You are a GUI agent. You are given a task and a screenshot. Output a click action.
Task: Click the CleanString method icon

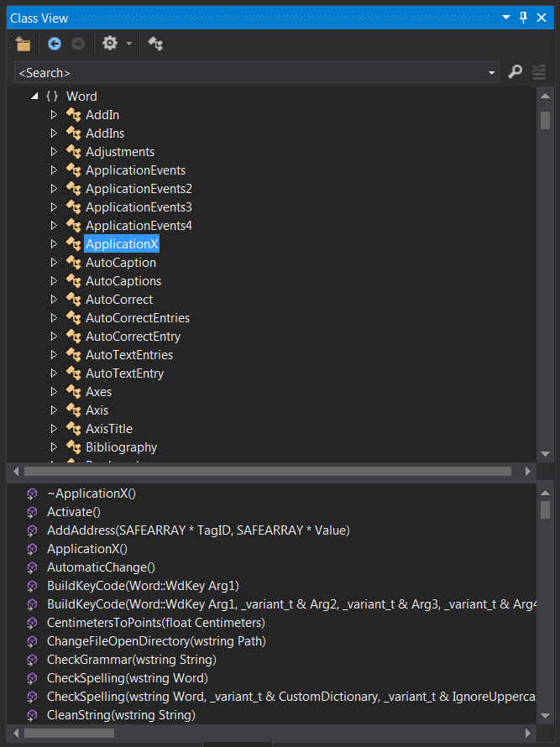click(x=32, y=715)
